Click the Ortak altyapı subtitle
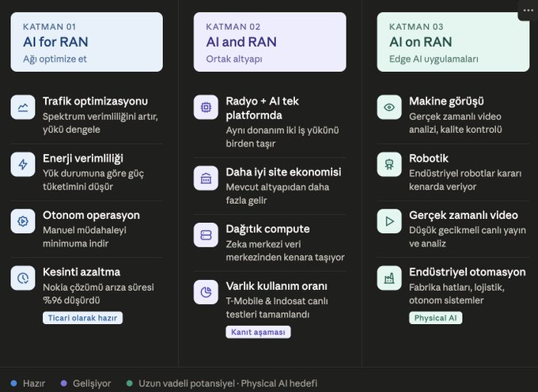Viewport: 538px width, 392px height. click(x=234, y=59)
